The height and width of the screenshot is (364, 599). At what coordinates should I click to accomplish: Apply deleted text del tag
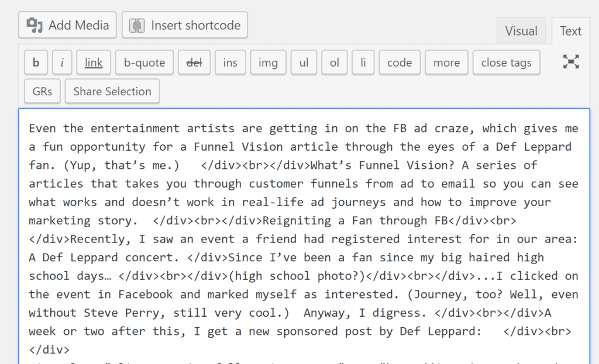[194, 63]
